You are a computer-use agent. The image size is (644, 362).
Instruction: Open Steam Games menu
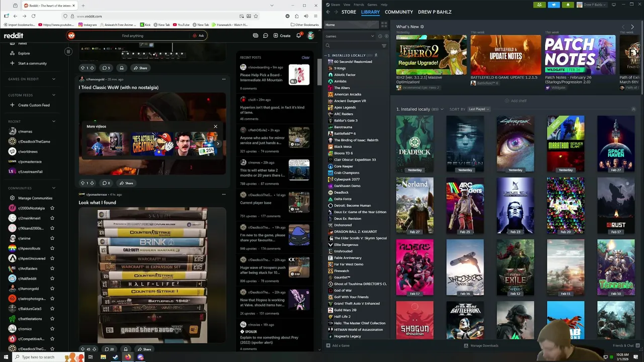point(372,5)
